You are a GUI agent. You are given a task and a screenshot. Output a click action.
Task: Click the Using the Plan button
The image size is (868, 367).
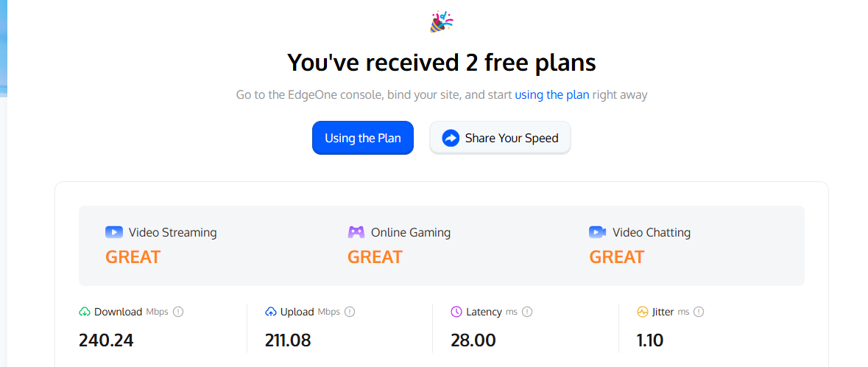tap(363, 138)
